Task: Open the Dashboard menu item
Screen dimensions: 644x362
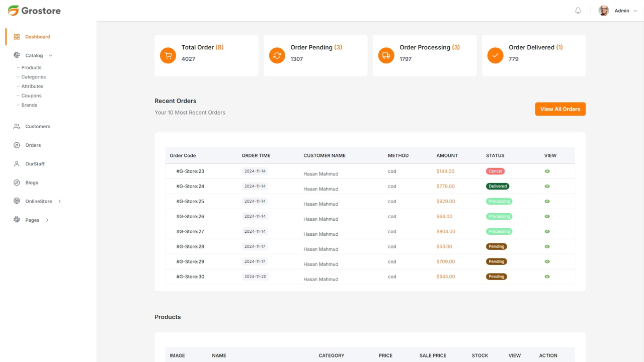Action: [38, 37]
